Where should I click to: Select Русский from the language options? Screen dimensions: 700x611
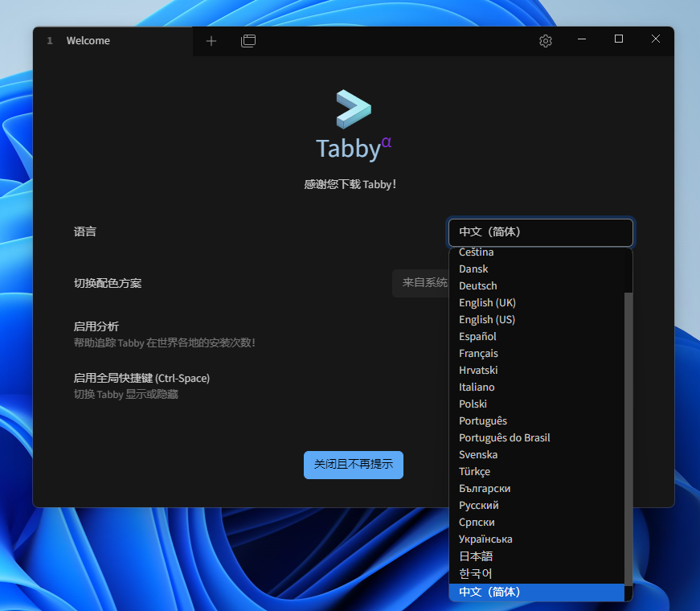(479, 505)
